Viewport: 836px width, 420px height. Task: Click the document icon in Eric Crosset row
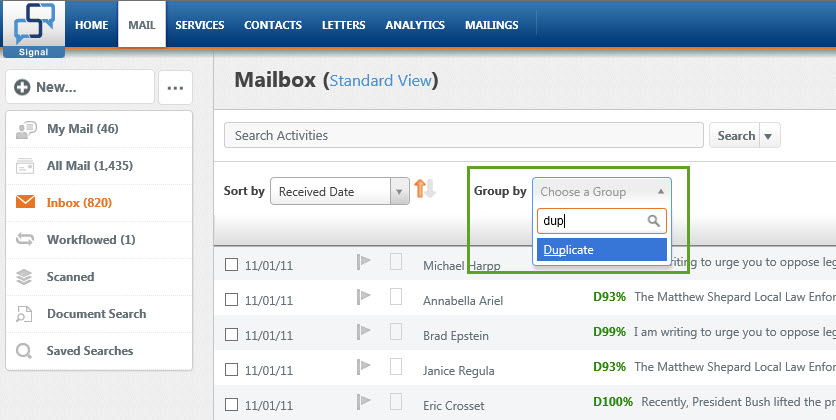point(396,401)
